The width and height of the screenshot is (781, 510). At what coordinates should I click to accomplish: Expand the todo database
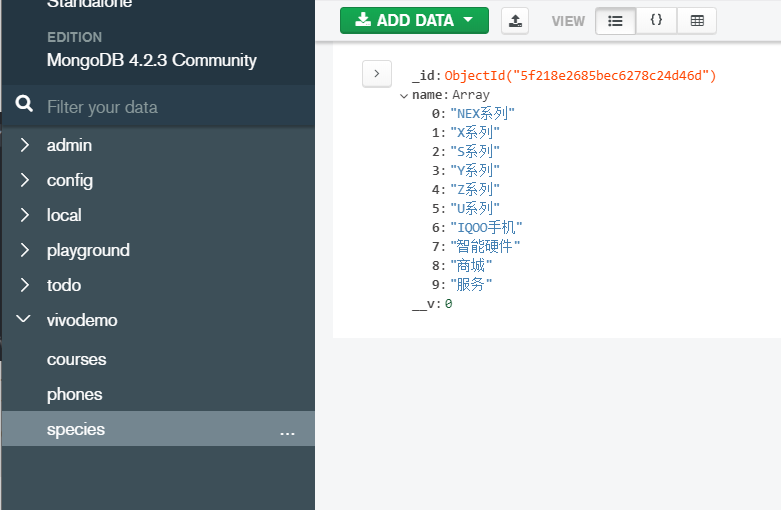pos(24,285)
